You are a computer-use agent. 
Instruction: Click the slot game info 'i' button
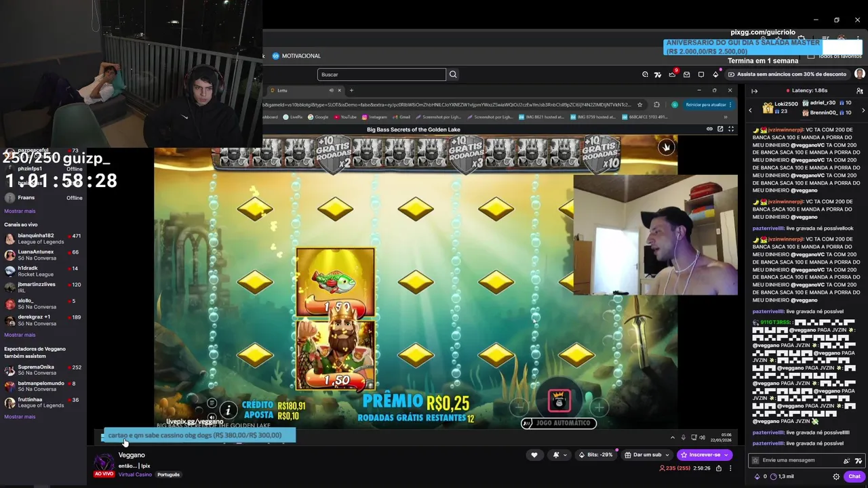pos(229,410)
